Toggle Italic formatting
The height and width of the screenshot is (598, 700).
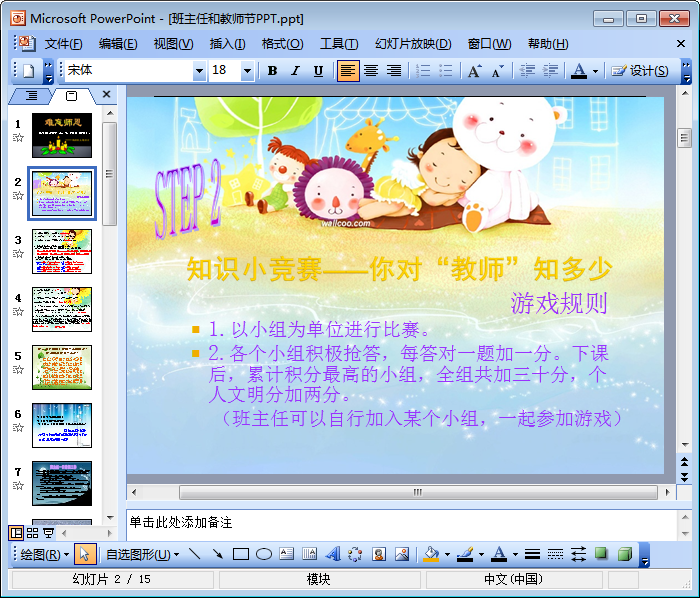295,71
